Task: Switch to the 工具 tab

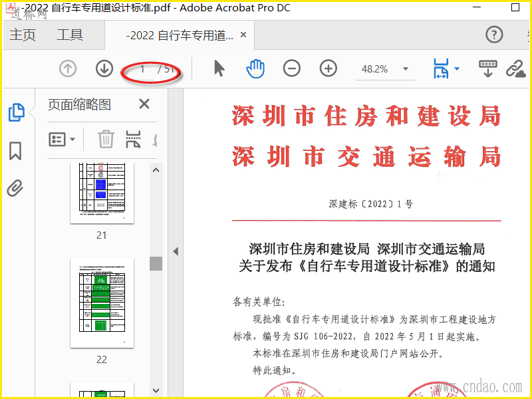Action: pos(70,35)
